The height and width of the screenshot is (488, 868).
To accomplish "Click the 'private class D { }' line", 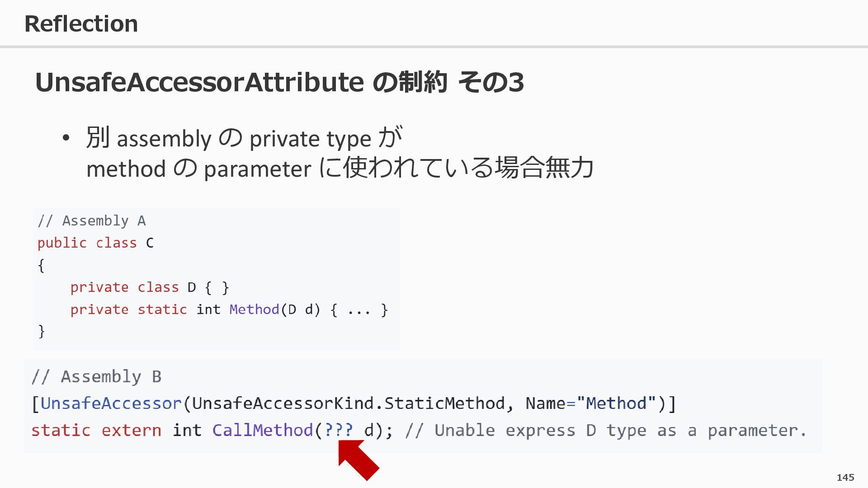I will 150,287.
